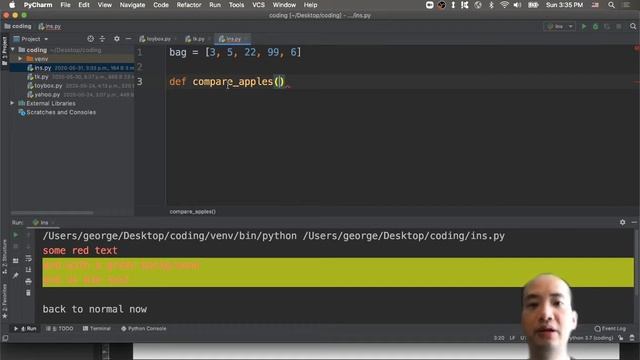
Task: Expand the venv folder
Action: click(x=20, y=59)
